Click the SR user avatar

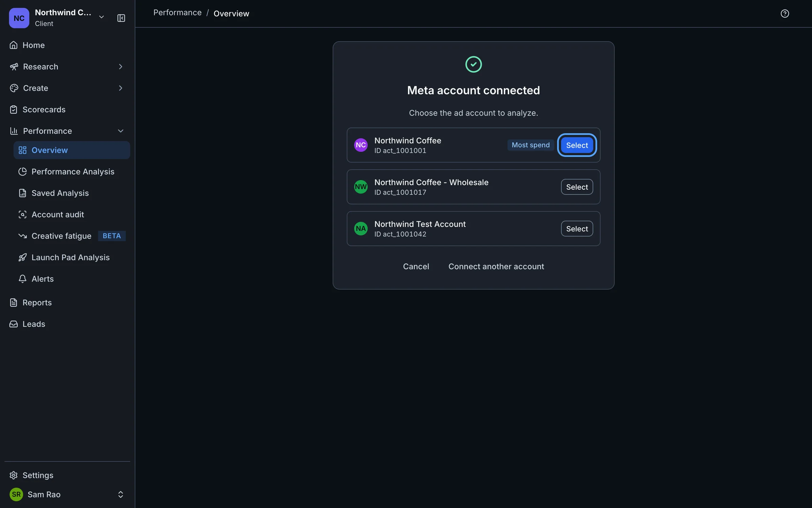16,494
